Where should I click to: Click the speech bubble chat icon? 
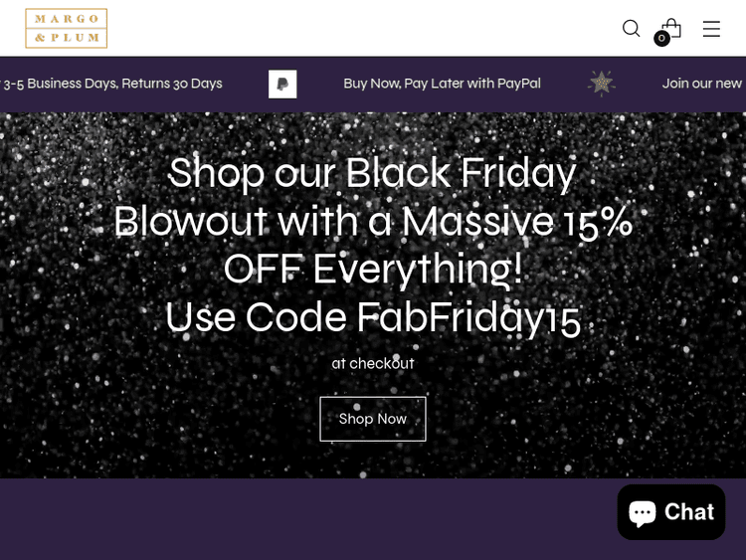coord(643,512)
